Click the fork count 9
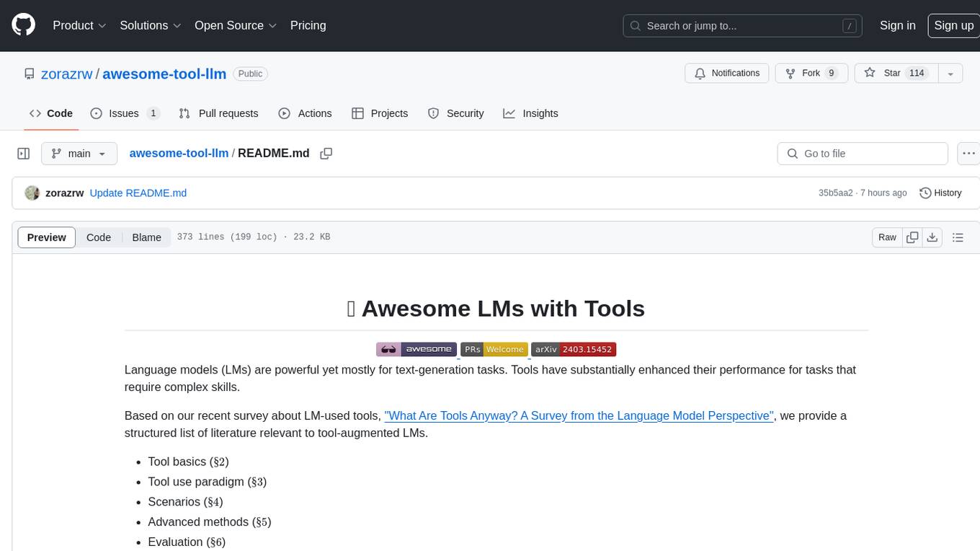 (832, 74)
